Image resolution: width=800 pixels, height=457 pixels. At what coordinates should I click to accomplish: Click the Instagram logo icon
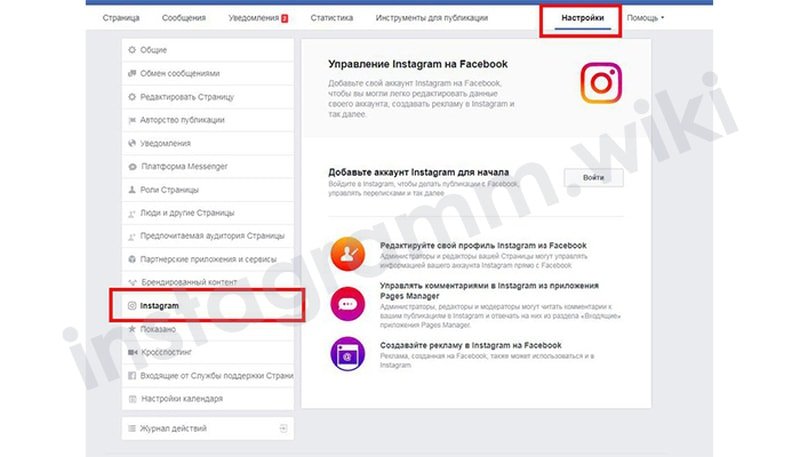coord(601,83)
